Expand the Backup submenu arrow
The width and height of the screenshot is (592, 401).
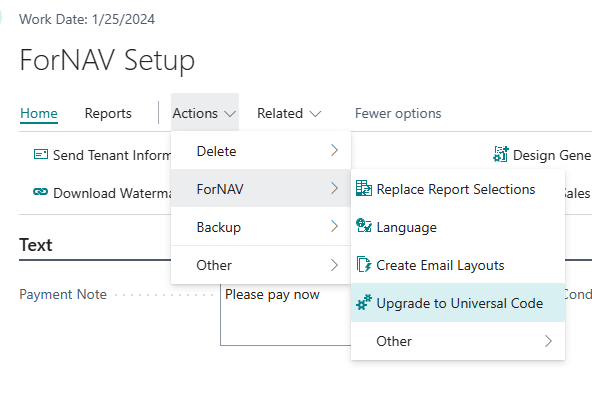(x=334, y=226)
